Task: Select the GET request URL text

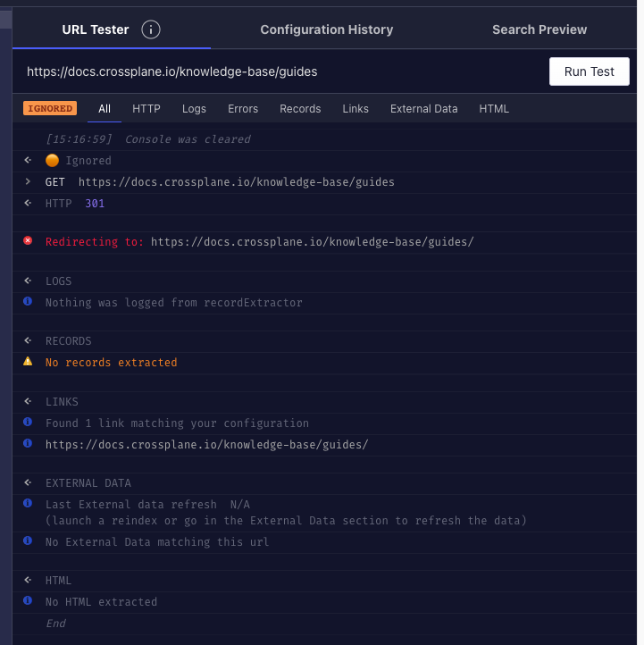Action: pos(236,182)
